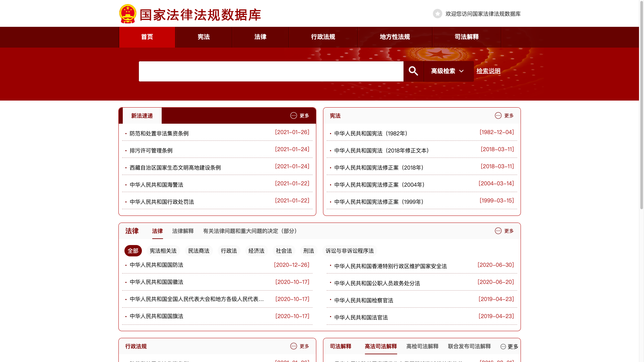Open the 检索说明 link

point(488,71)
